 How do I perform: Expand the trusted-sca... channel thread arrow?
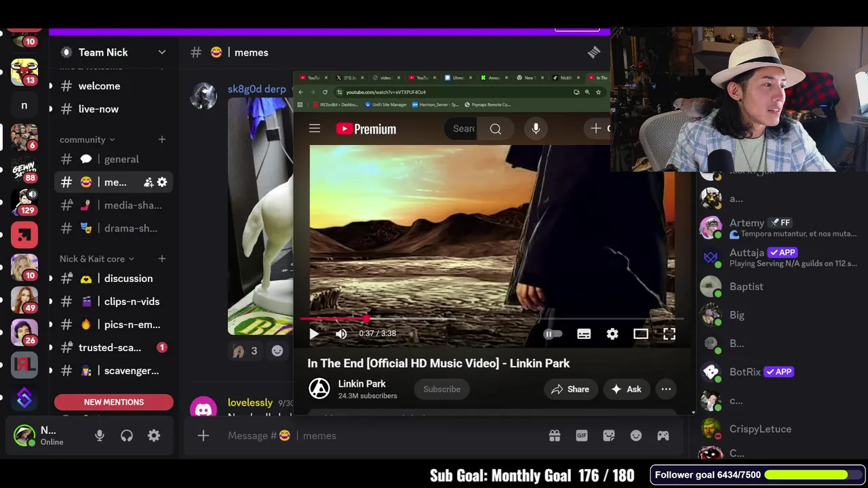tap(50, 348)
